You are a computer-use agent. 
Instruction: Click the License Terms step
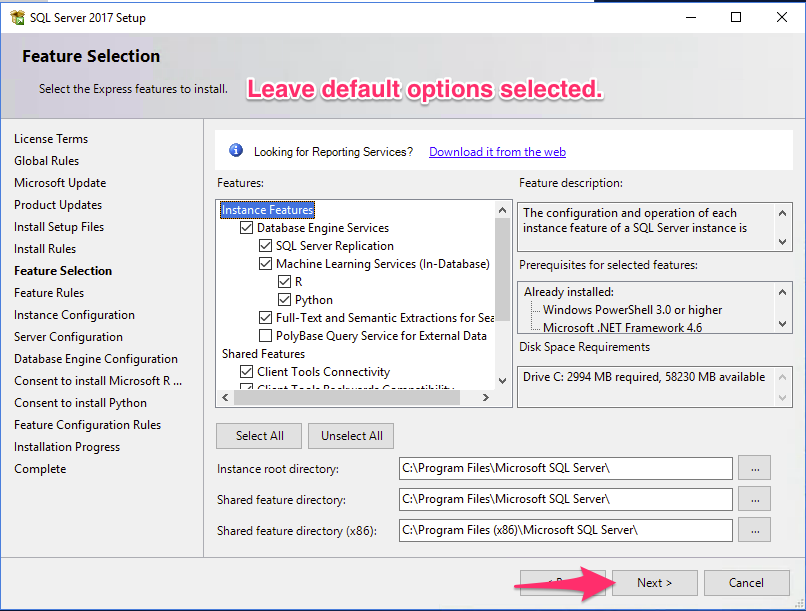point(51,139)
